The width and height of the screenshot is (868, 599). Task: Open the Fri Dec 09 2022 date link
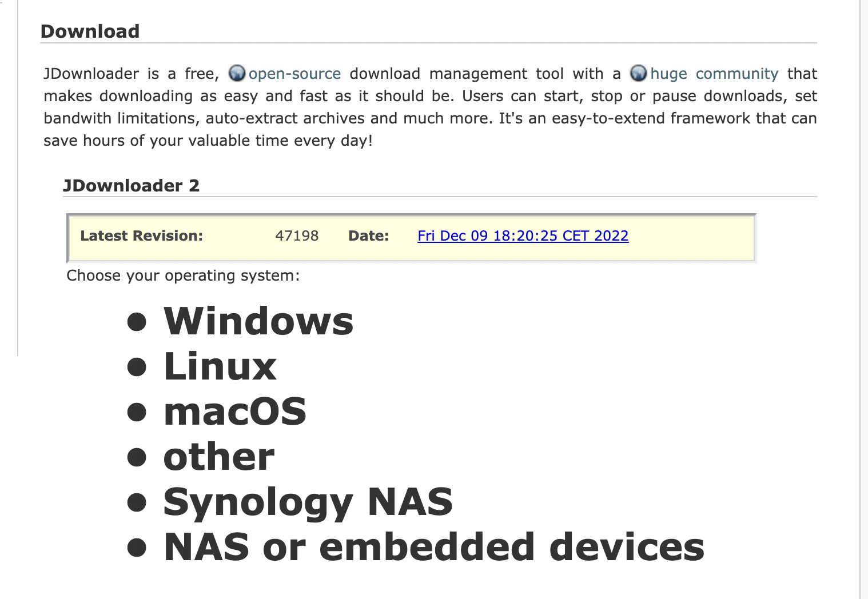pyautogui.click(x=523, y=235)
